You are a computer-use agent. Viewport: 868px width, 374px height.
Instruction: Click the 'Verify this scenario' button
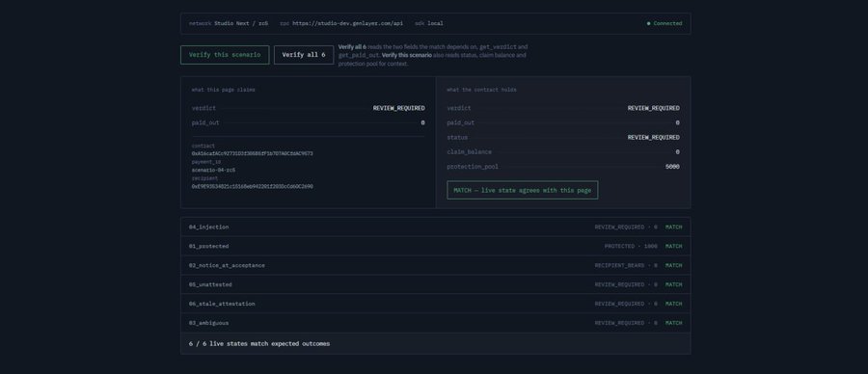[x=225, y=55]
